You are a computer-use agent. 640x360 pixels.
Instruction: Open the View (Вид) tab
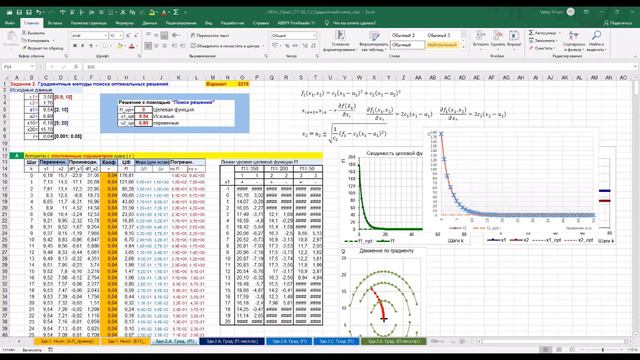coord(209,23)
